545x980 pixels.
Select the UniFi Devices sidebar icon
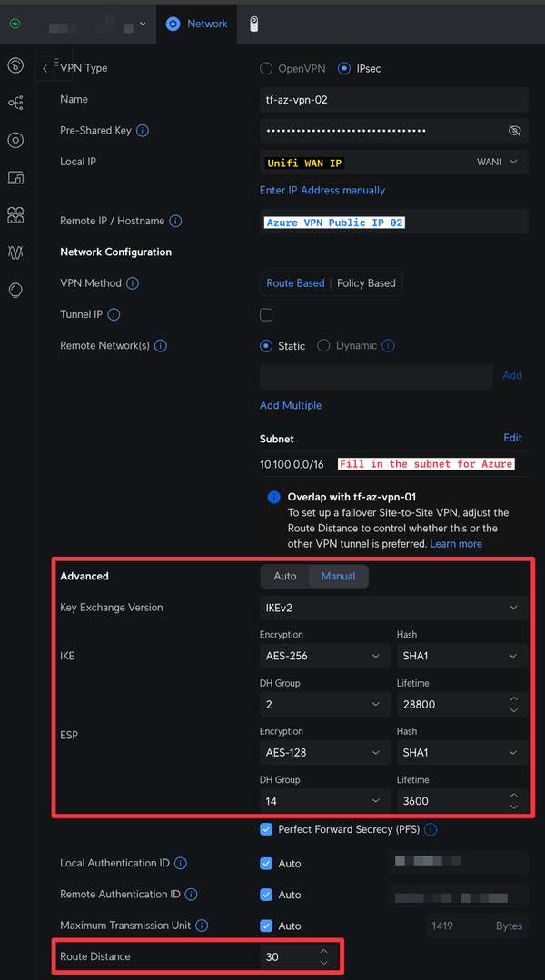15,140
